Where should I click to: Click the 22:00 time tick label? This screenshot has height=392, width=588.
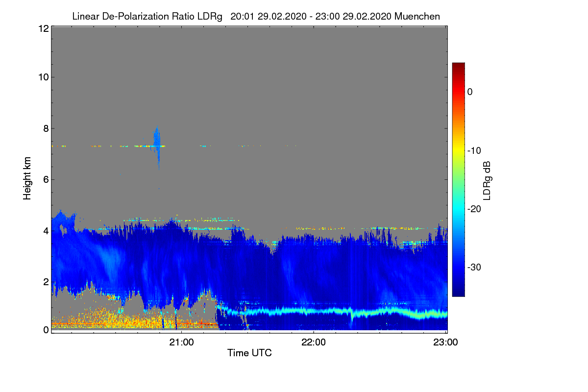click(x=314, y=342)
